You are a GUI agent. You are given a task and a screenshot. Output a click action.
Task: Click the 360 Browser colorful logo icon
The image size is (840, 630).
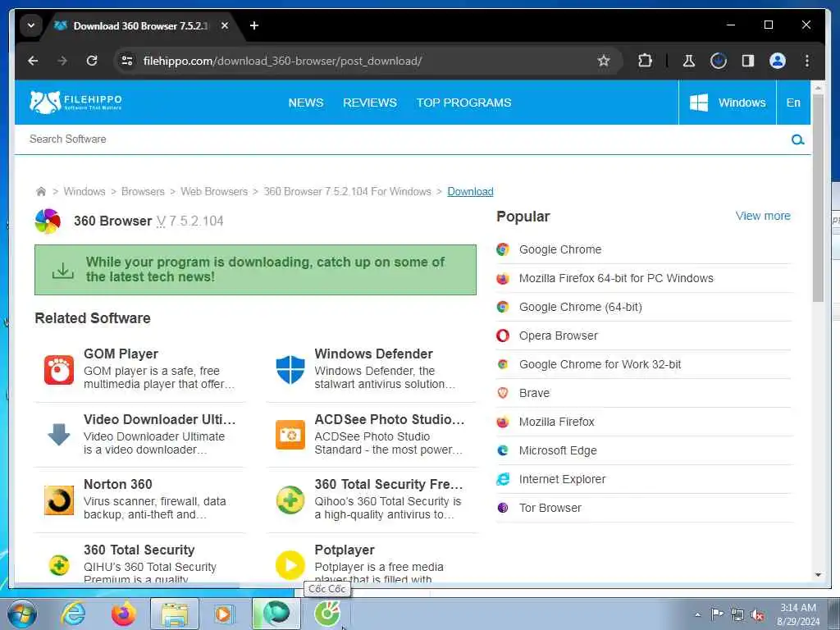click(48, 221)
